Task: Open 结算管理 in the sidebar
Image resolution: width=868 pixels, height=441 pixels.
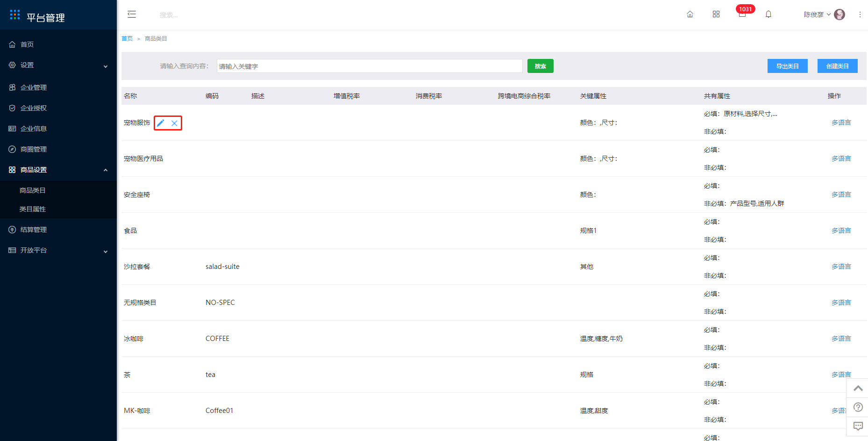Action: tap(58, 230)
